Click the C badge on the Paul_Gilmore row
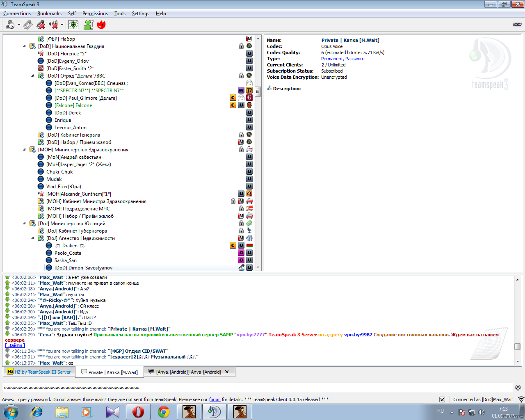The width and height of the screenshot is (525, 420). pyautogui.click(x=233, y=98)
